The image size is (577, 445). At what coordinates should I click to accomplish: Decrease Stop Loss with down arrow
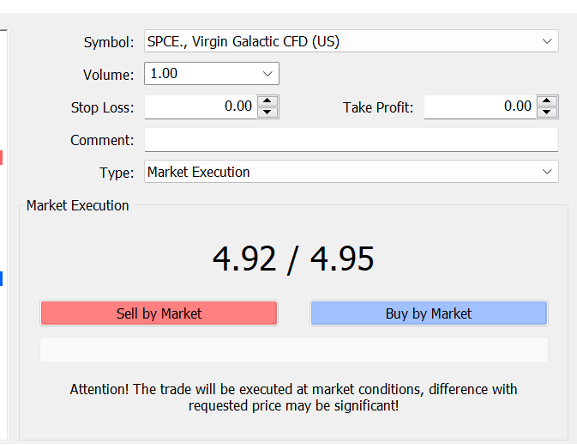coord(268,112)
